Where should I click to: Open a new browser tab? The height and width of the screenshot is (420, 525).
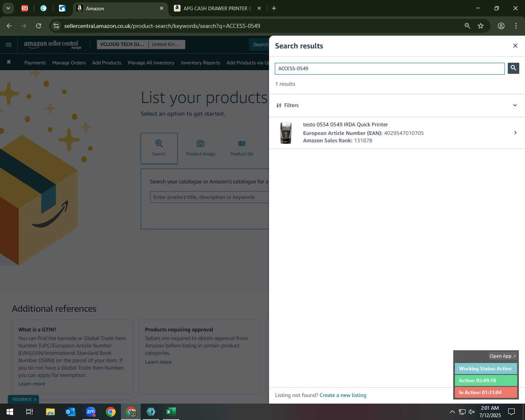(x=274, y=8)
